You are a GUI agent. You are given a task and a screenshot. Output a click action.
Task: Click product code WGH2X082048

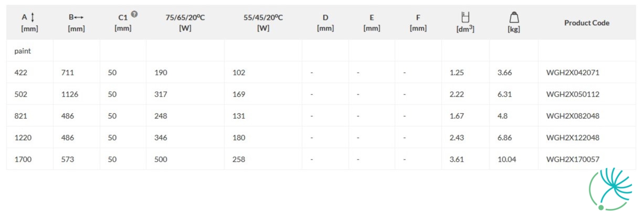pos(573,116)
